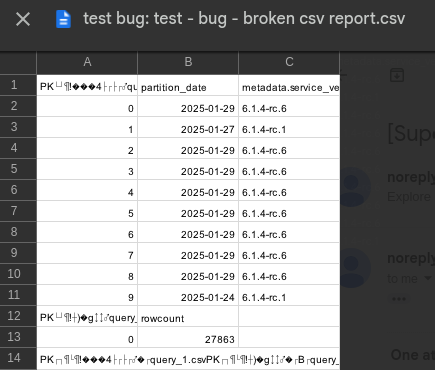
Task: Click the dimmed download icon behind the preview
Action: tap(397, 75)
